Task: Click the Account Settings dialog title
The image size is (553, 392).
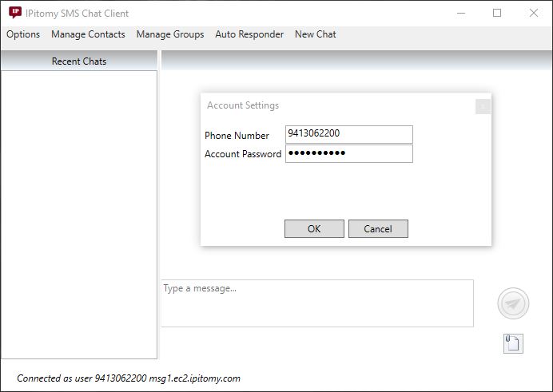Action: tap(243, 105)
